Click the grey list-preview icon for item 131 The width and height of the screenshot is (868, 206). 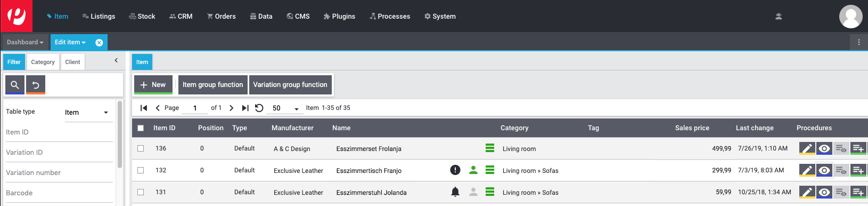click(841, 192)
